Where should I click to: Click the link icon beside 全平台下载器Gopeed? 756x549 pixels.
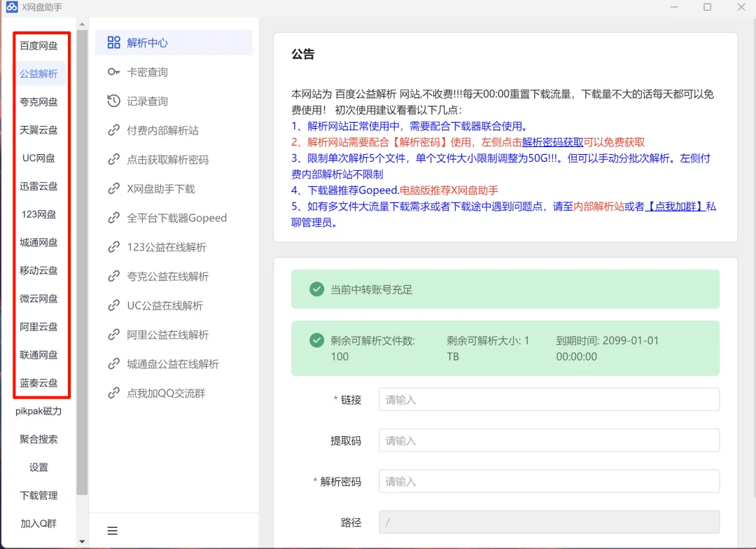coord(114,218)
